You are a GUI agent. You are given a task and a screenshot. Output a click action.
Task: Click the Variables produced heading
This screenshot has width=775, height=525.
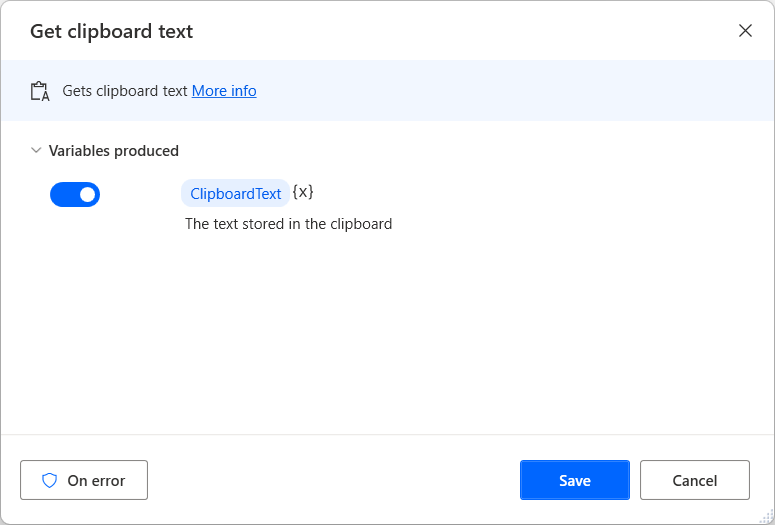pos(114,151)
